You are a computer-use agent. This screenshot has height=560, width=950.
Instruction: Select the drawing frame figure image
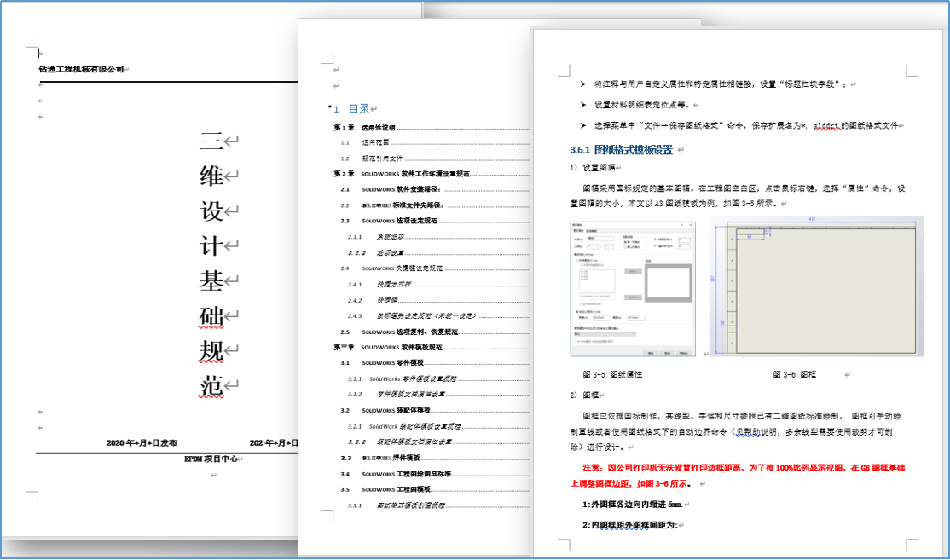[816, 289]
